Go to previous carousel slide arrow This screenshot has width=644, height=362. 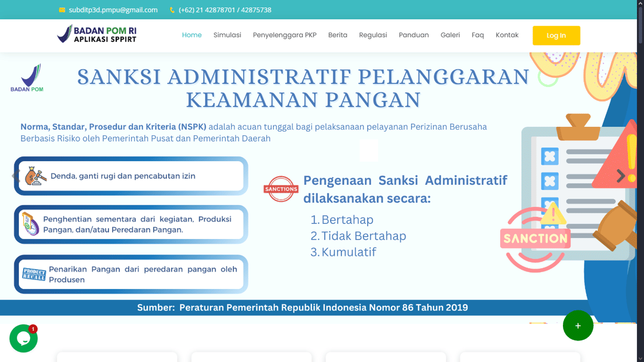pos(16,176)
